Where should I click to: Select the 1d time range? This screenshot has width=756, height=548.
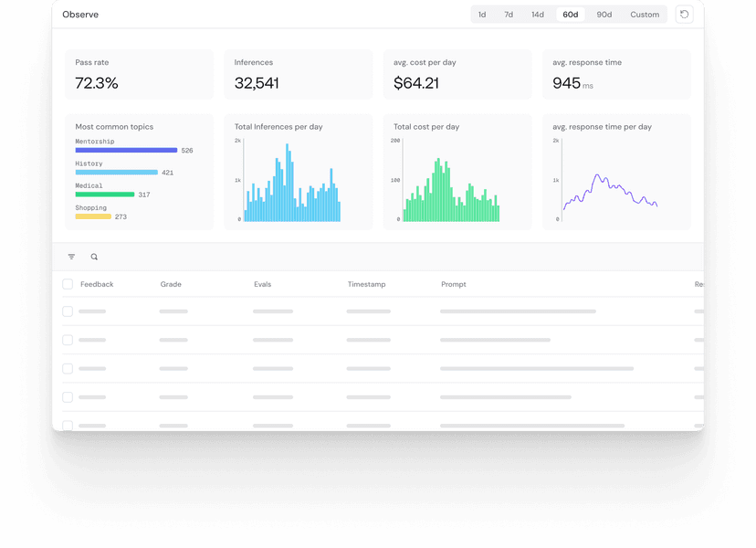(482, 15)
